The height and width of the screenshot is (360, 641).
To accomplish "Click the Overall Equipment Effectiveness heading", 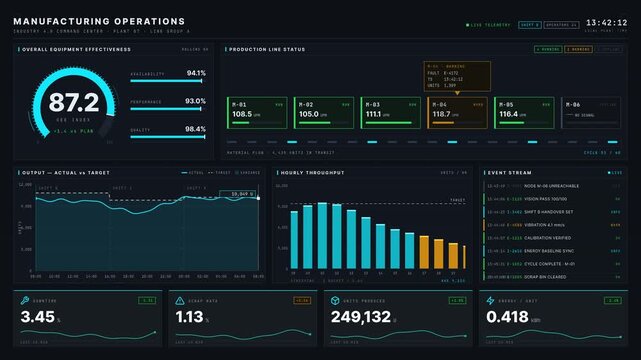I will tap(76, 49).
